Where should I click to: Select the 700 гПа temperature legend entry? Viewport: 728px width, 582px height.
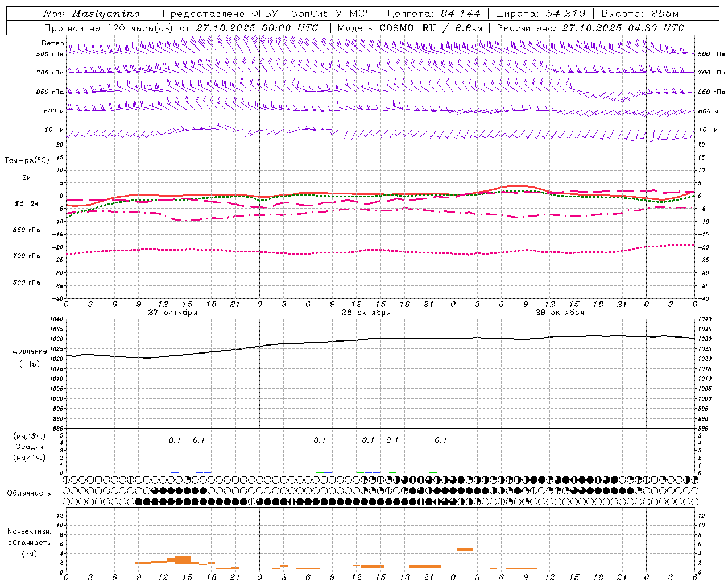pyautogui.click(x=26, y=256)
